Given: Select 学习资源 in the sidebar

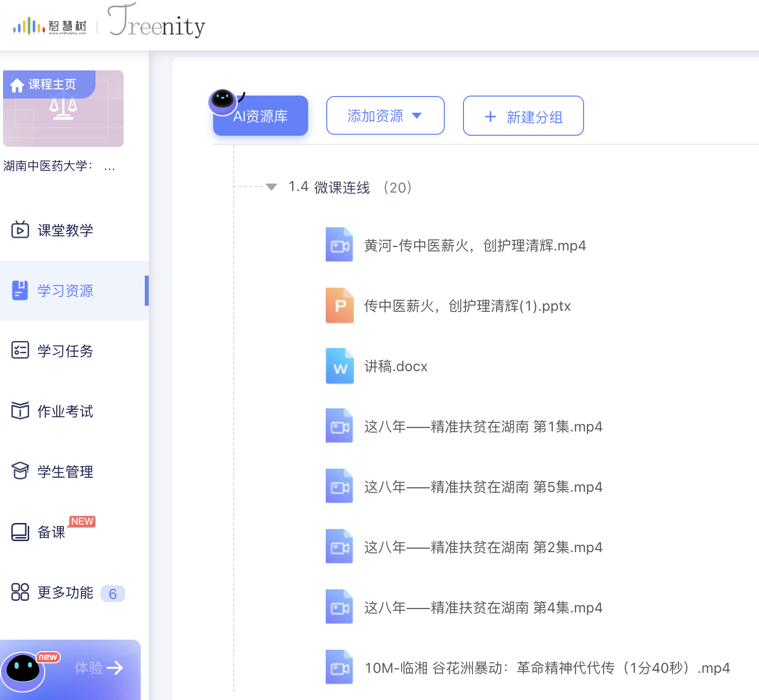Looking at the screenshot, I should click(65, 291).
